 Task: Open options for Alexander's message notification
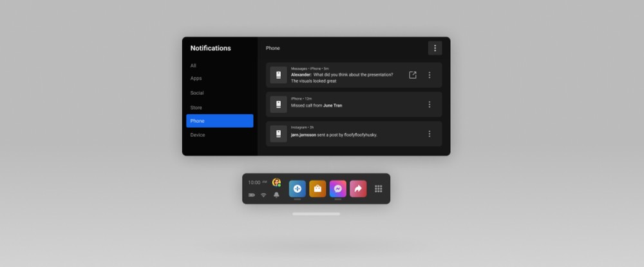[x=429, y=75]
